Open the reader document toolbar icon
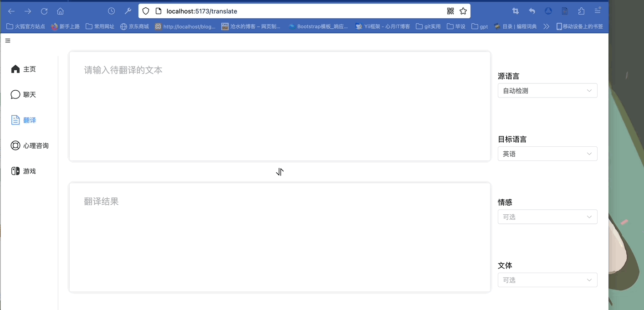 (565, 11)
